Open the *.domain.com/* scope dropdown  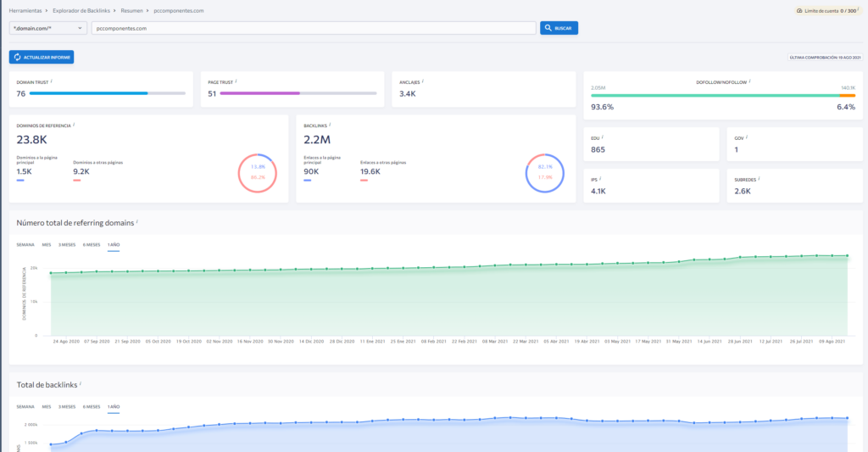point(48,28)
